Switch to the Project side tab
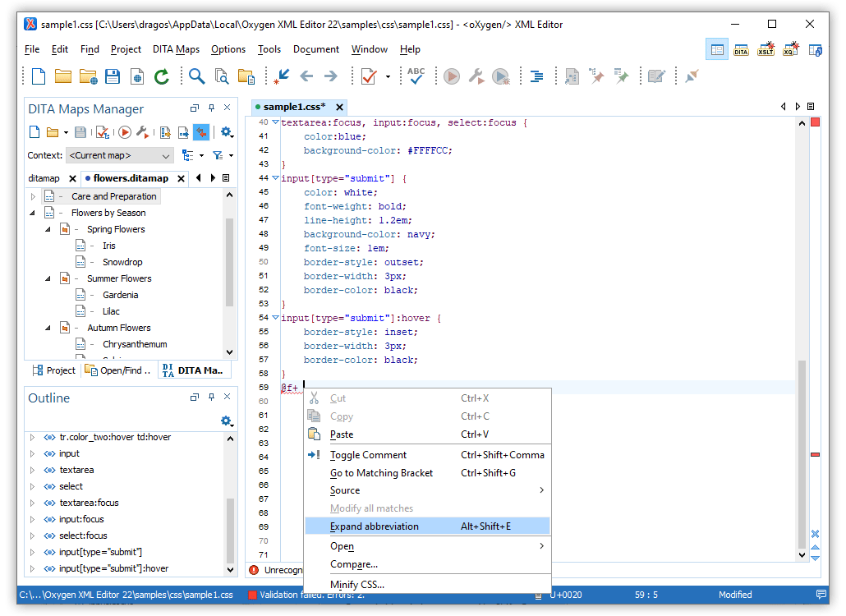Viewport: 846px width, 616px height. (x=54, y=370)
